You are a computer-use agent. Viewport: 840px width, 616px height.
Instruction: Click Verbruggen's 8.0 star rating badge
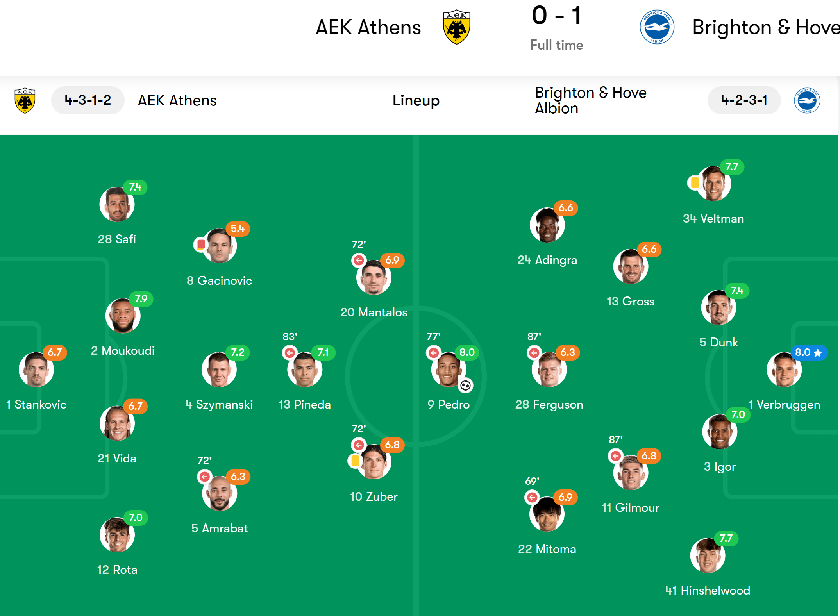coord(808,353)
